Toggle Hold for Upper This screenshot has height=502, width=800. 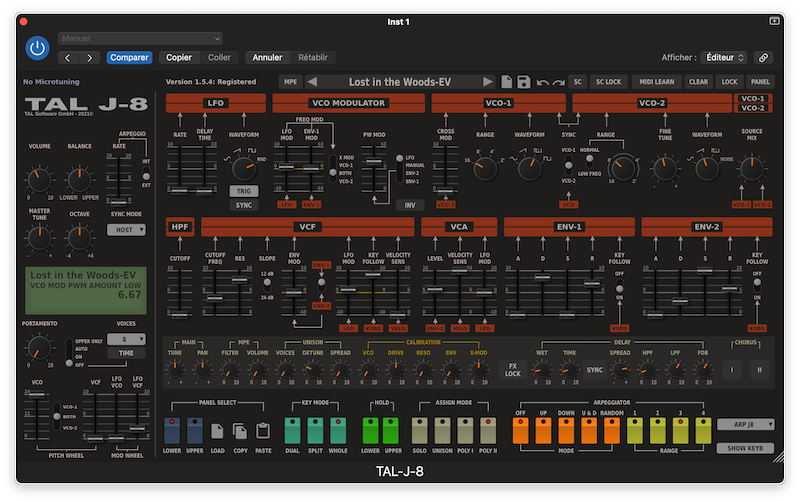point(391,431)
